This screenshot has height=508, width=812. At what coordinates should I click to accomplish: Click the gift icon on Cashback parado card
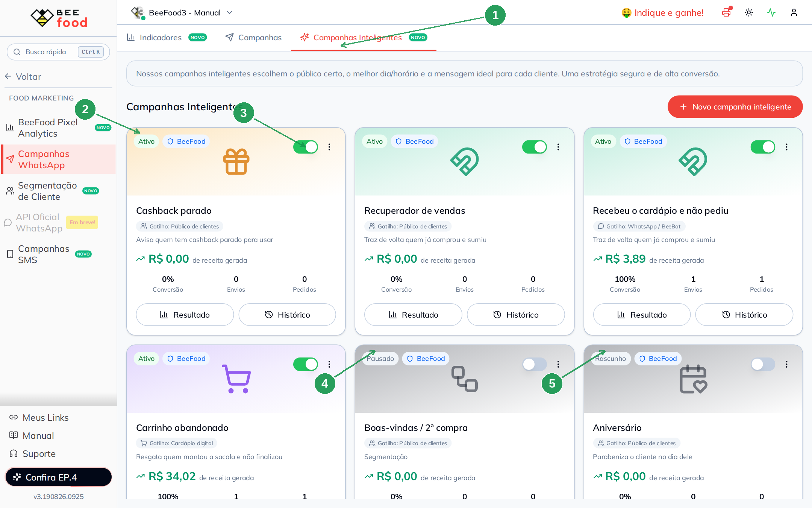pos(236,162)
